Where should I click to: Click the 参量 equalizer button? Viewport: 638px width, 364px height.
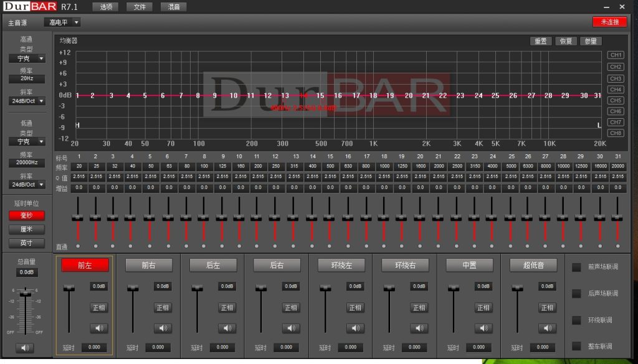coord(591,41)
